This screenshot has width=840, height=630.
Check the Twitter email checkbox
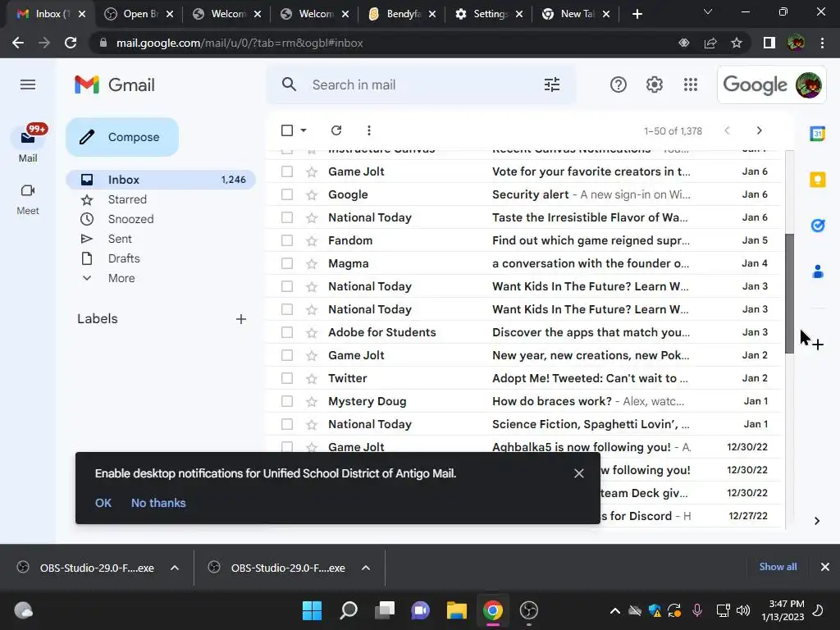tap(287, 378)
